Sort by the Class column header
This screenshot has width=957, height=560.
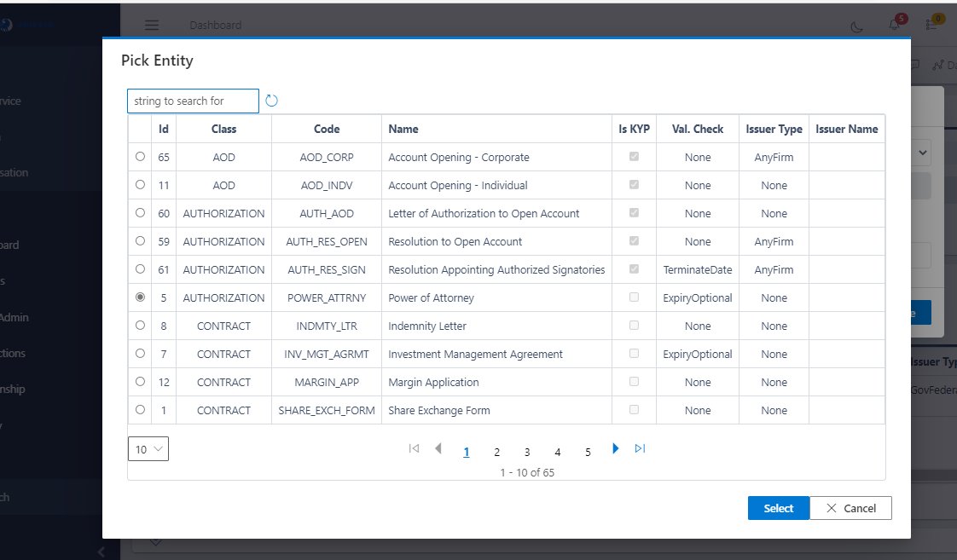(223, 129)
